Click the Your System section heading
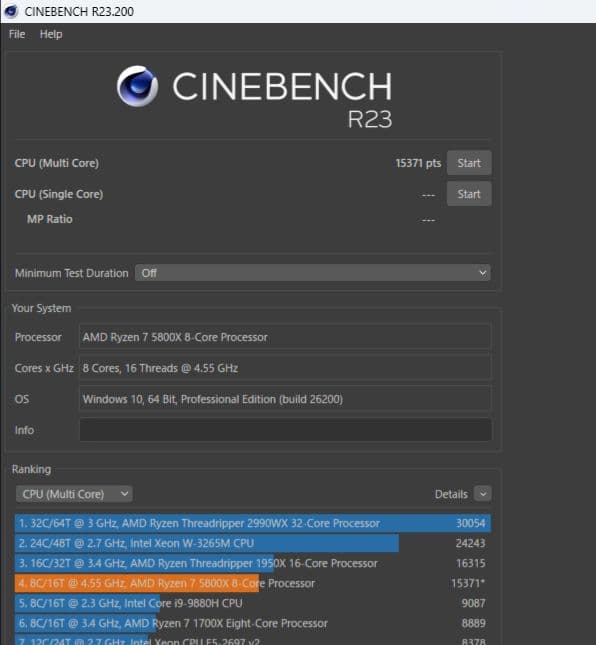Viewport: 596px width, 645px height. 42,308
